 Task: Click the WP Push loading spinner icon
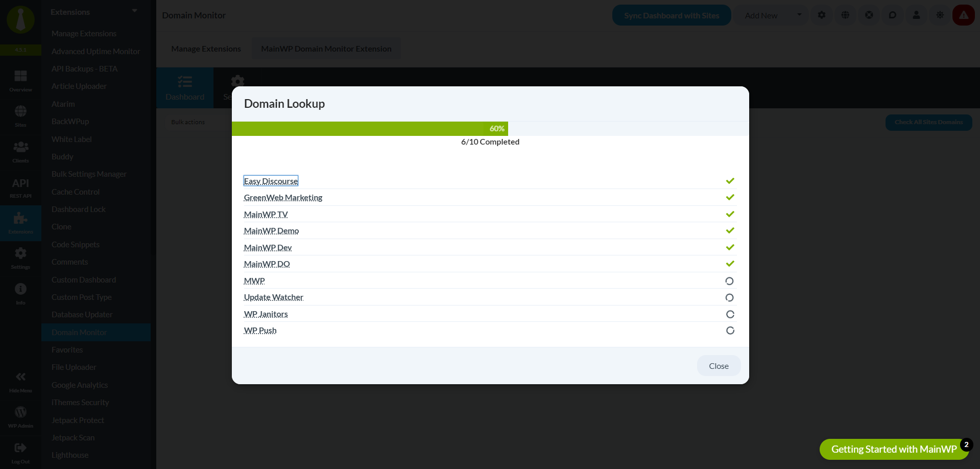pos(730,331)
